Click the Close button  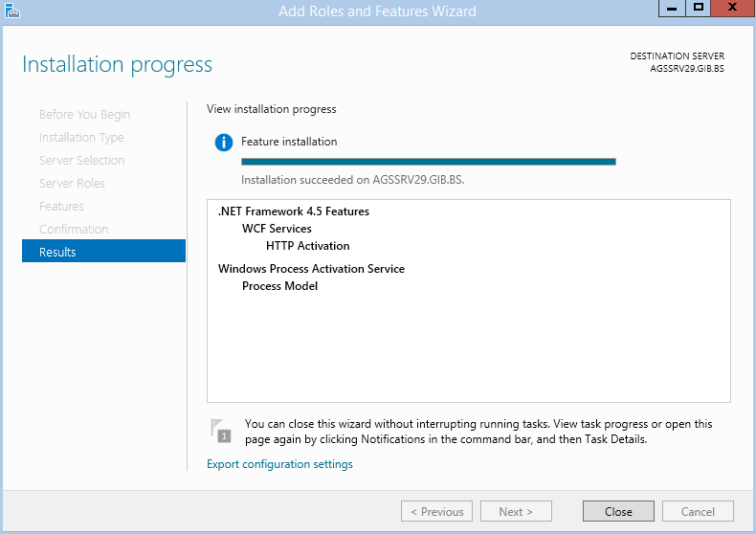[x=618, y=511]
